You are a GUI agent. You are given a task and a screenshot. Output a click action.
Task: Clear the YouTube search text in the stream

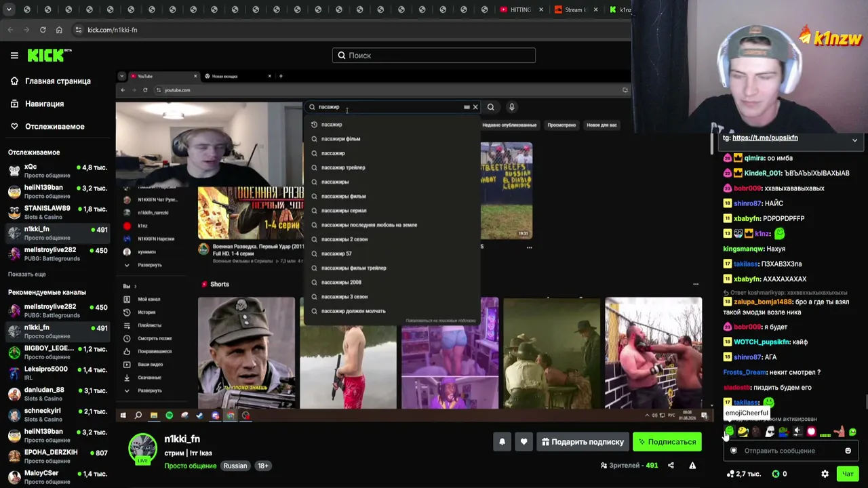tap(475, 107)
